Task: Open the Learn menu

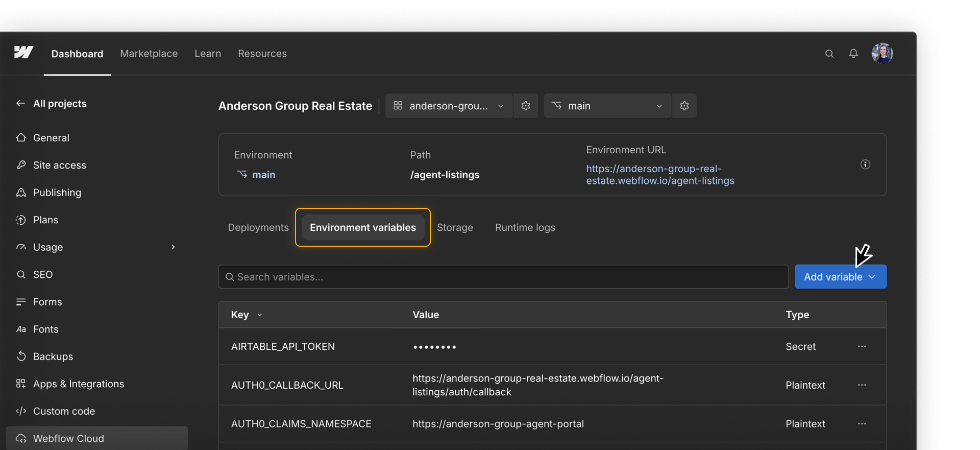Action: point(208,54)
